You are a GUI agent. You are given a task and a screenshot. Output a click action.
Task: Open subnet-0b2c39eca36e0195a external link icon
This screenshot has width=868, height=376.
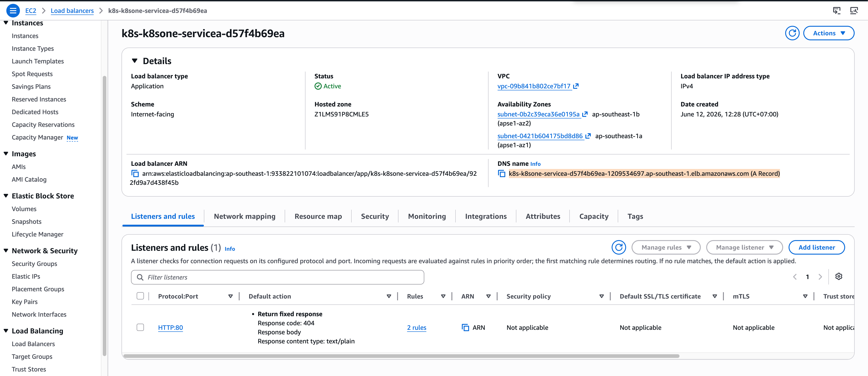point(585,114)
